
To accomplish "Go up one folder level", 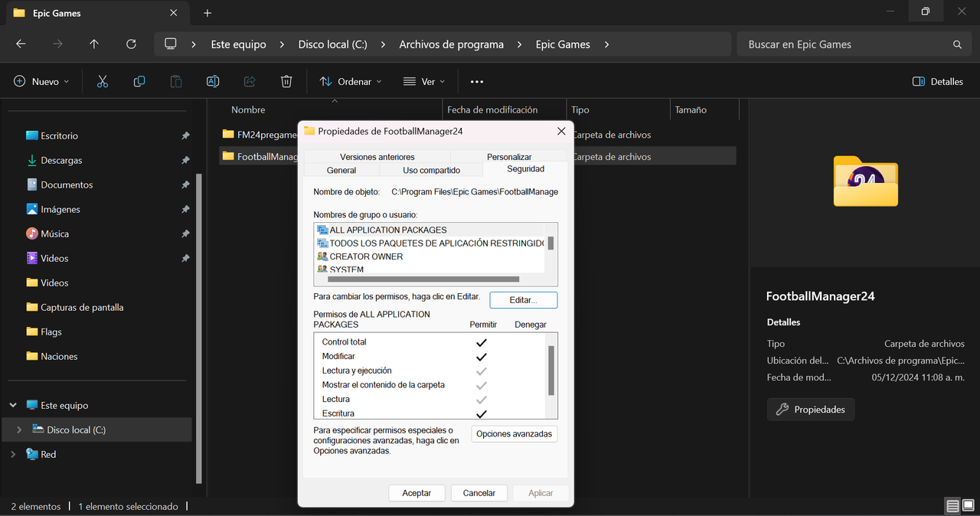I will pyautogui.click(x=94, y=44).
